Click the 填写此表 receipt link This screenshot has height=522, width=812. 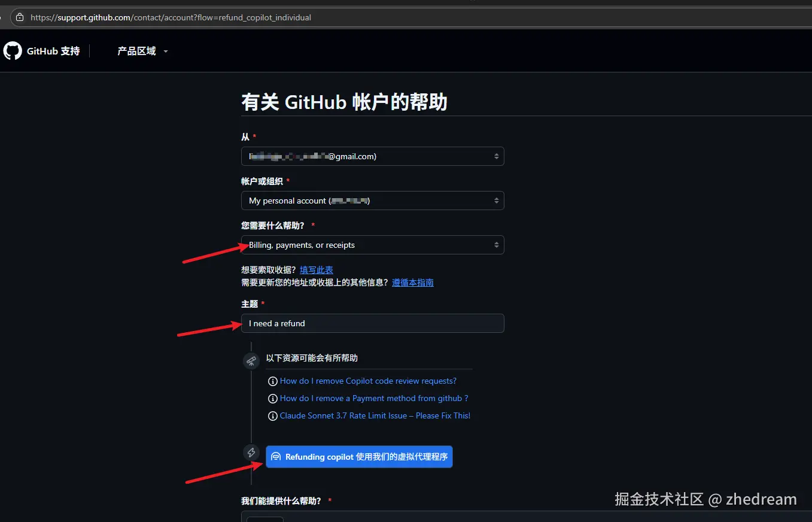pos(317,270)
